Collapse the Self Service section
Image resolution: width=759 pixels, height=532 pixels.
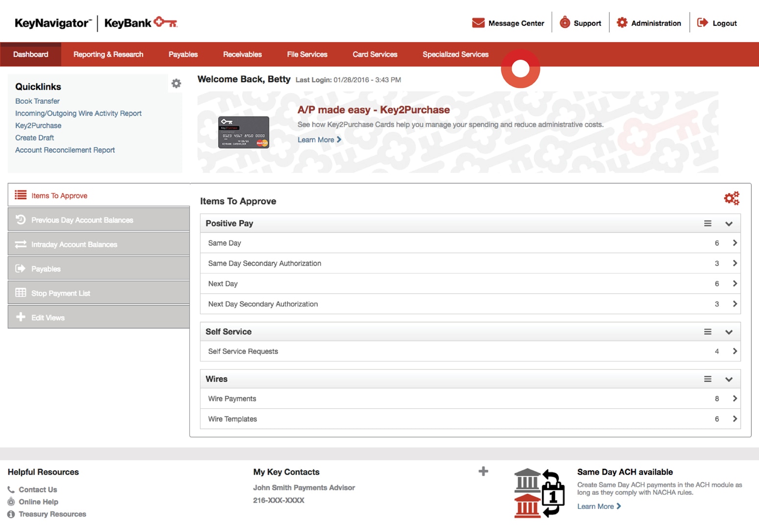(x=729, y=332)
